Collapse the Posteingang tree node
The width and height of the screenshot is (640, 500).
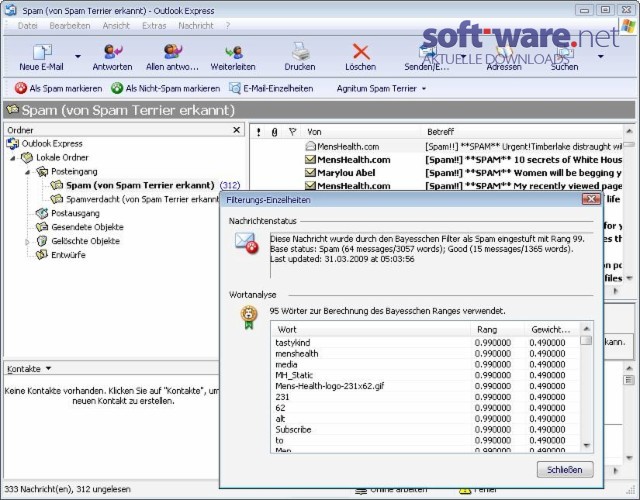click(x=27, y=172)
